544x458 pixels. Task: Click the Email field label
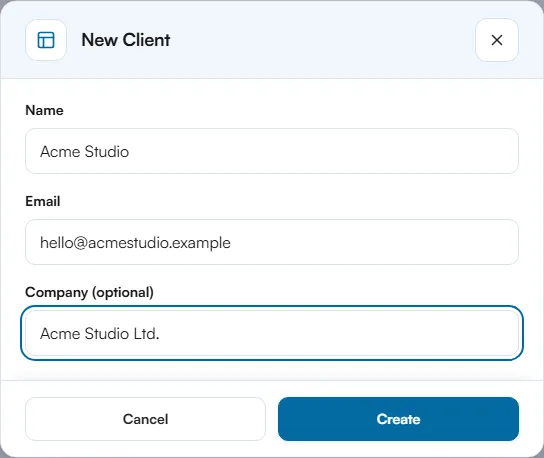[43, 201]
